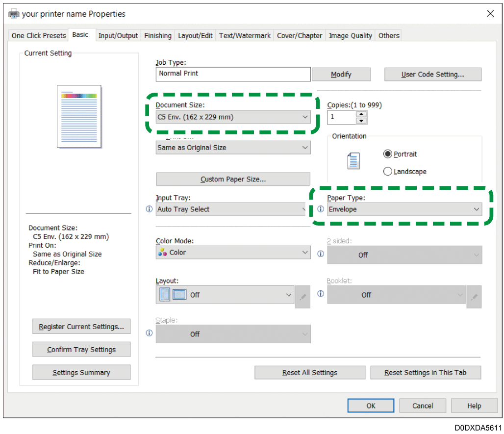Open the Image Quality tab
The height and width of the screenshot is (434, 504).
pos(350,35)
